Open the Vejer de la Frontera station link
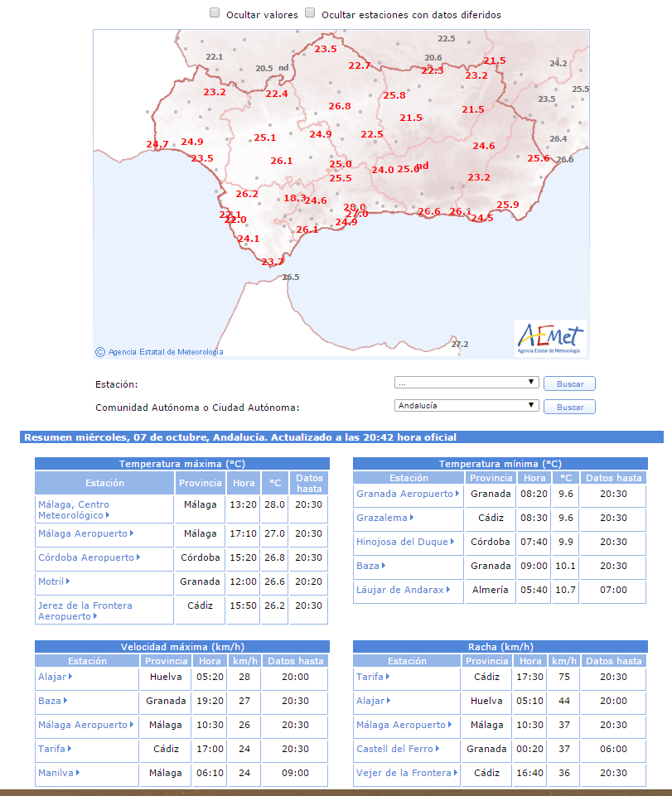 click(404, 773)
